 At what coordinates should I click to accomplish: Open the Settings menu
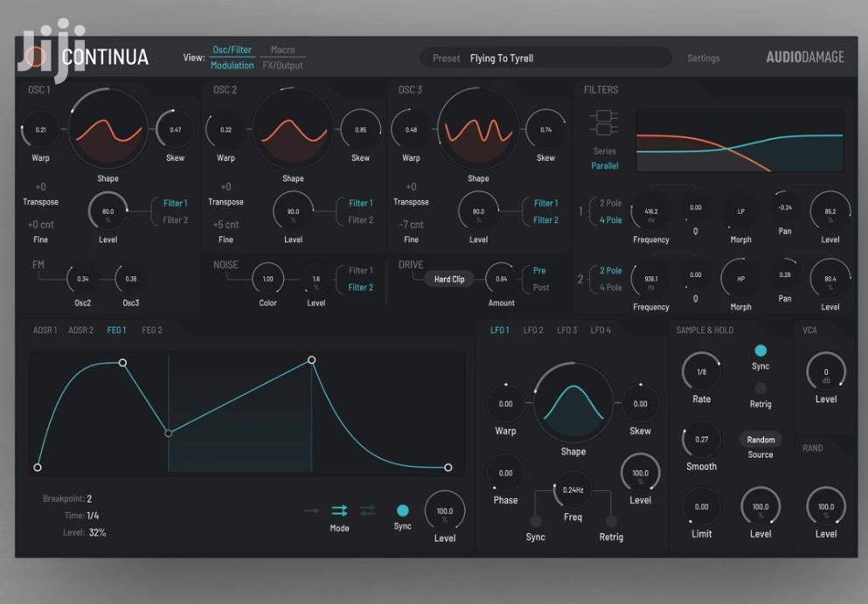pyautogui.click(x=704, y=59)
